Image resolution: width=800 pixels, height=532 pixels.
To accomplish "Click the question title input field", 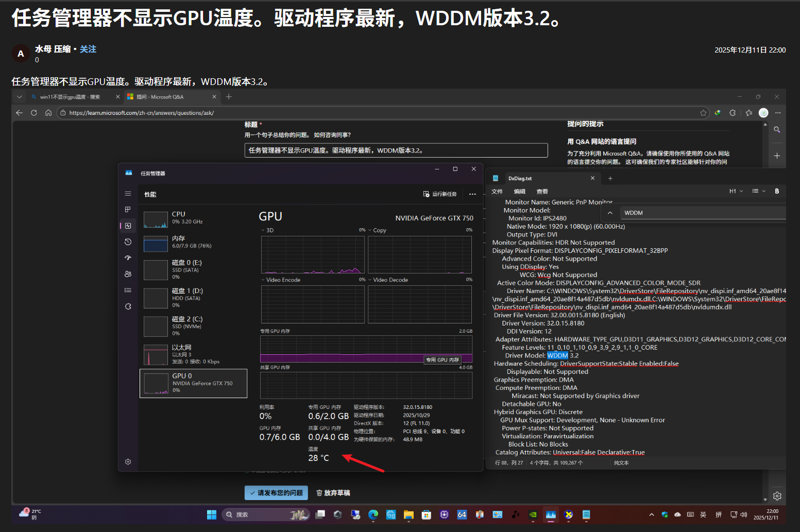I will [x=396, y=150].
